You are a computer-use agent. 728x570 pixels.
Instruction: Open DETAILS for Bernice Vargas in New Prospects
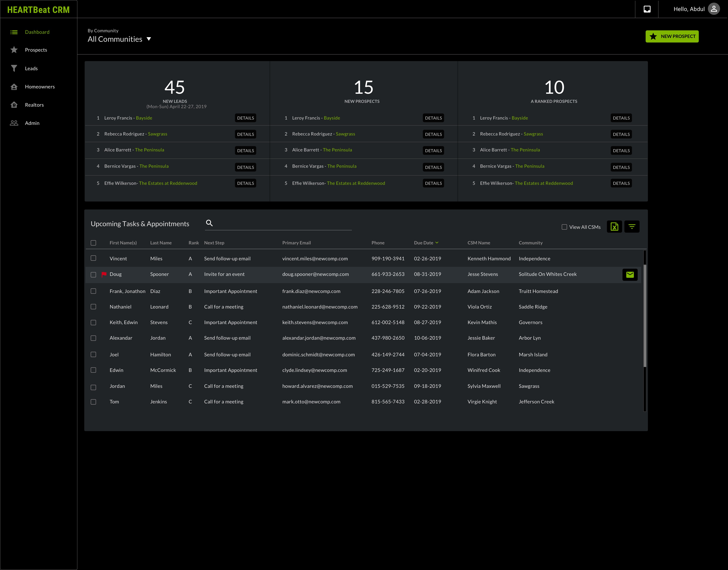click(433, 167)
